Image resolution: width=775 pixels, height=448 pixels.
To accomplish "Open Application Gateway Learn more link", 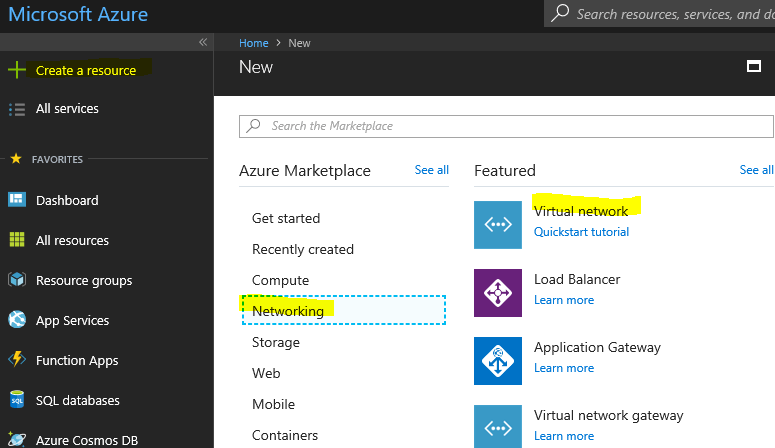I will [x=564, y=368].
